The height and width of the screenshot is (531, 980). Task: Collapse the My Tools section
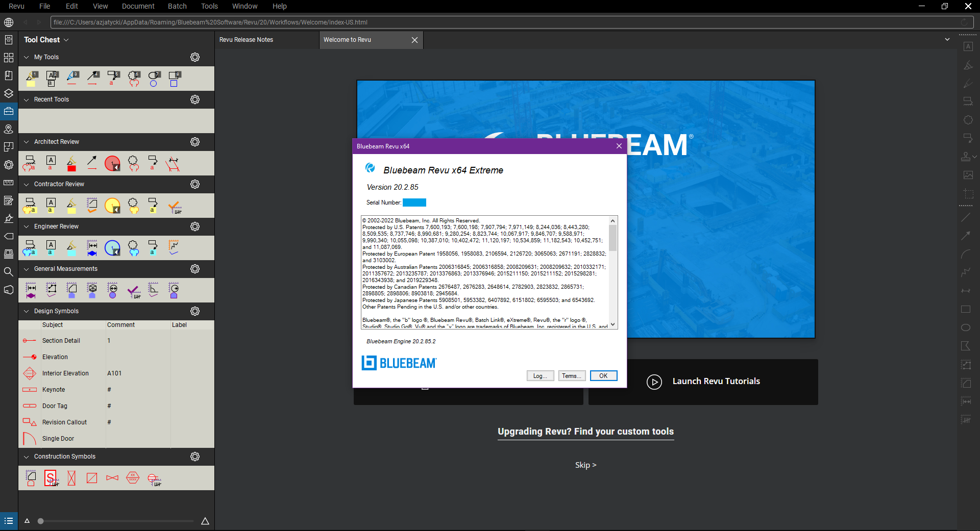click(x=27, y=57)
